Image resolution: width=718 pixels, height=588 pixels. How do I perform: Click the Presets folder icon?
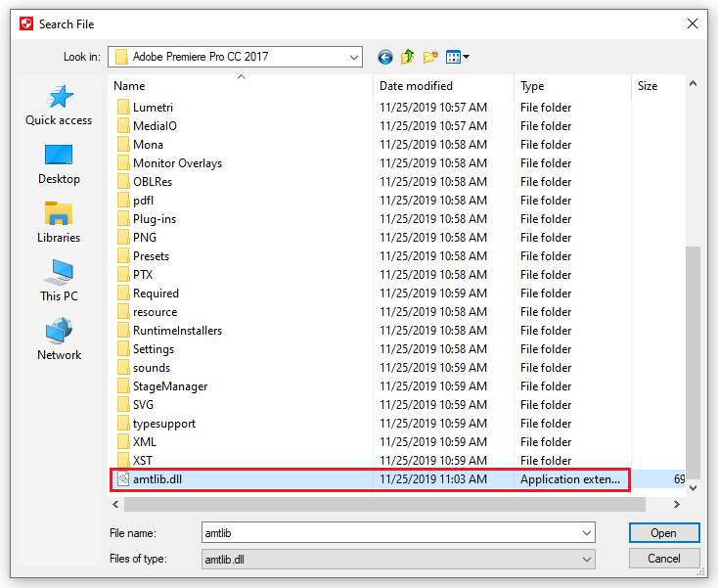click(123, 256)
